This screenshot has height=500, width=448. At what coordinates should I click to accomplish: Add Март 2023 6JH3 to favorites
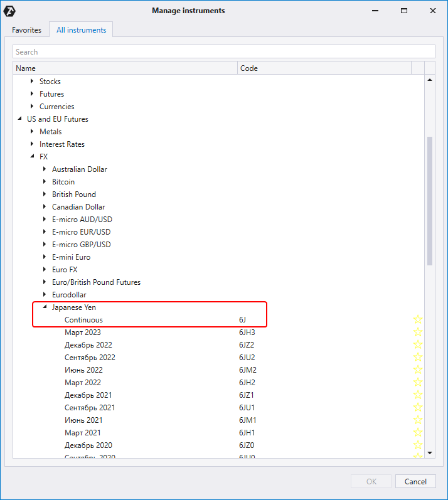[x=418, y=332]
